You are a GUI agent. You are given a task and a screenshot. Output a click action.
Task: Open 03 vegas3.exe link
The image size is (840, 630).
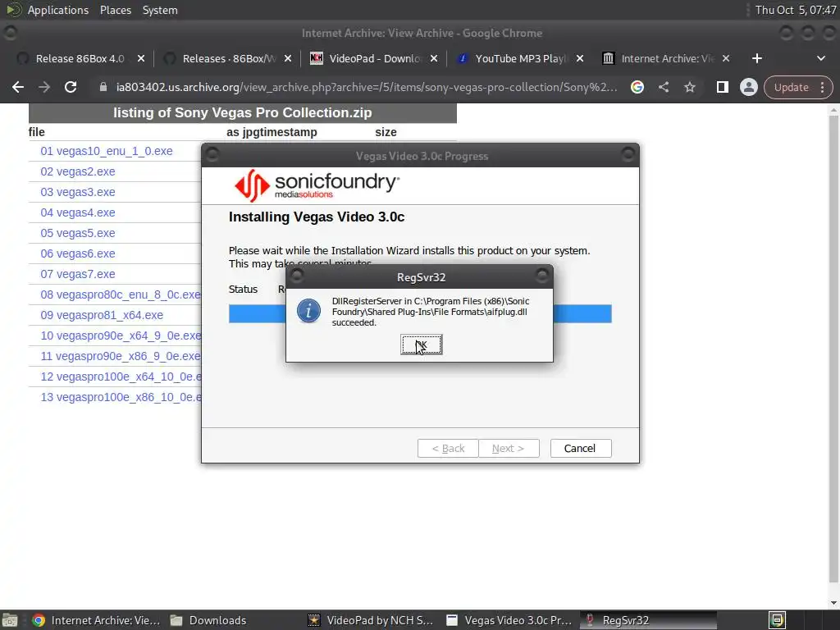pos(78,192)
